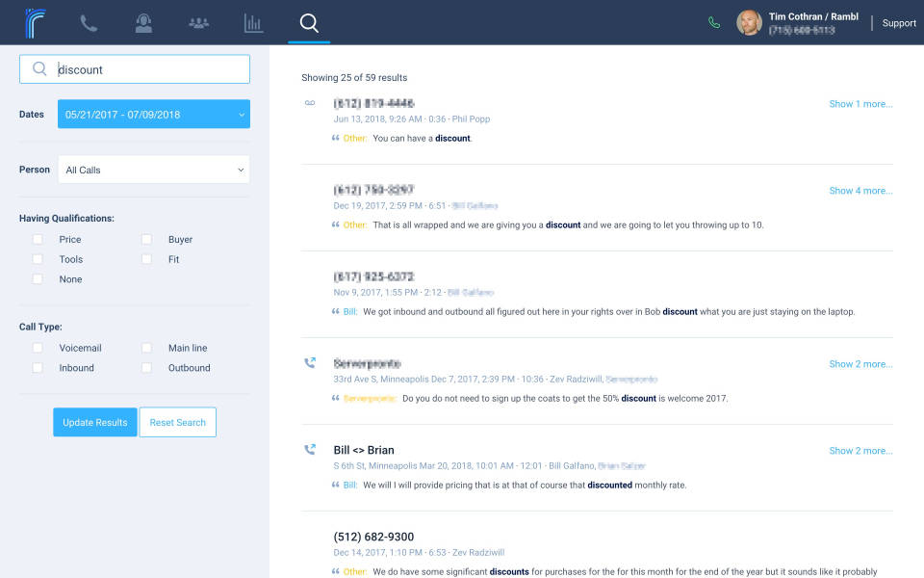The width and height of the screenshot is (924, 578).
Task: Click Tim Cothran's profile avatar
Action: click(x=749, y=23)
